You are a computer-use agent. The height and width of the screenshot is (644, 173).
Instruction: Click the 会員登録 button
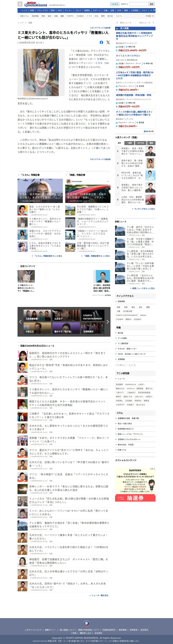(115, 4)
